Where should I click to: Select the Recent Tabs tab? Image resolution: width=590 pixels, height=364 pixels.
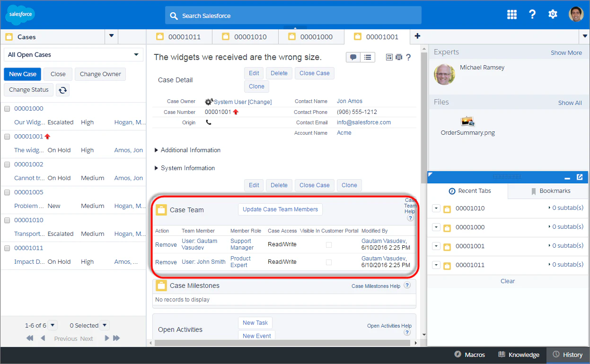click(468, 191)
